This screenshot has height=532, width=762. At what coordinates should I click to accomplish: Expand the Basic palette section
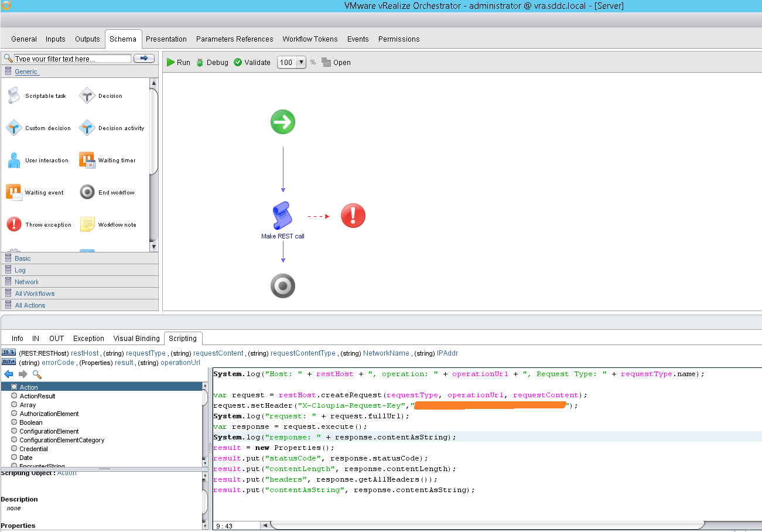[23, 258]
